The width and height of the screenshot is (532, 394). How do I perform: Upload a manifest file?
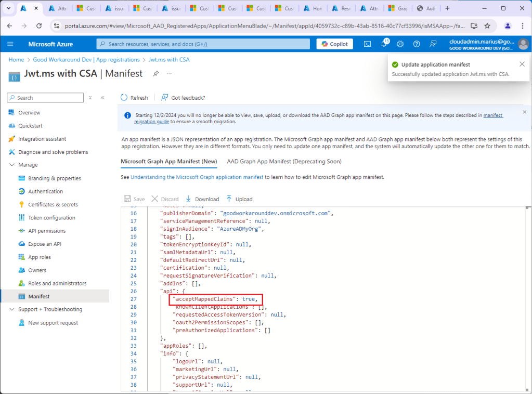(239, 199)
